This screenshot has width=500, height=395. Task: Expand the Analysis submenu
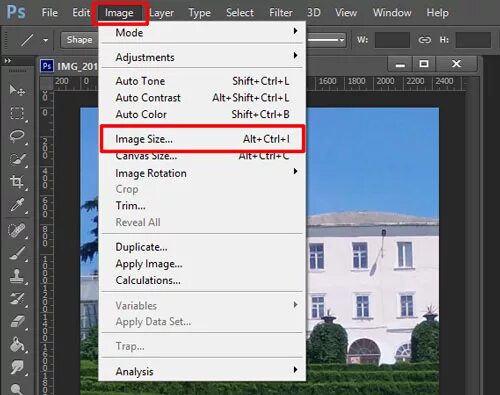pos(202,371)
